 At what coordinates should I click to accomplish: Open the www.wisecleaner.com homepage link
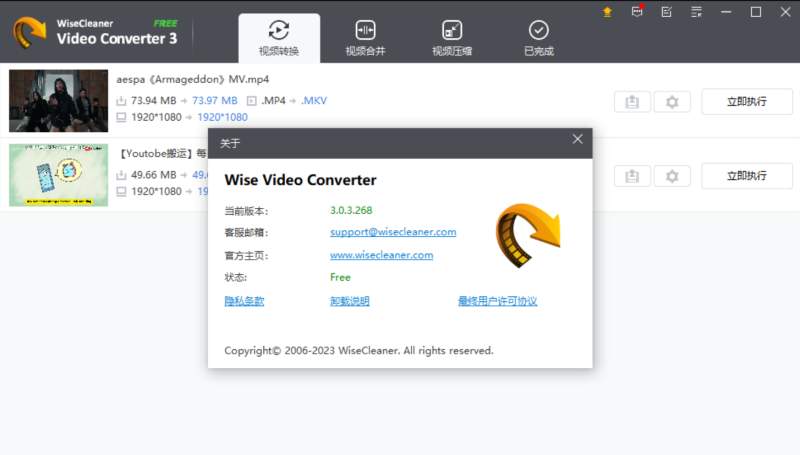(x=382, y=255)
